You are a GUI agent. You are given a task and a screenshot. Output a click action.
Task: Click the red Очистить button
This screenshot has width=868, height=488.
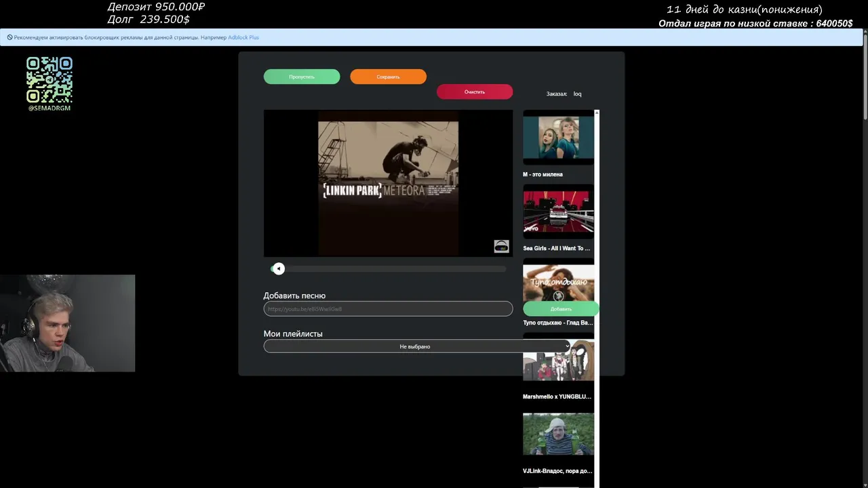475,91
